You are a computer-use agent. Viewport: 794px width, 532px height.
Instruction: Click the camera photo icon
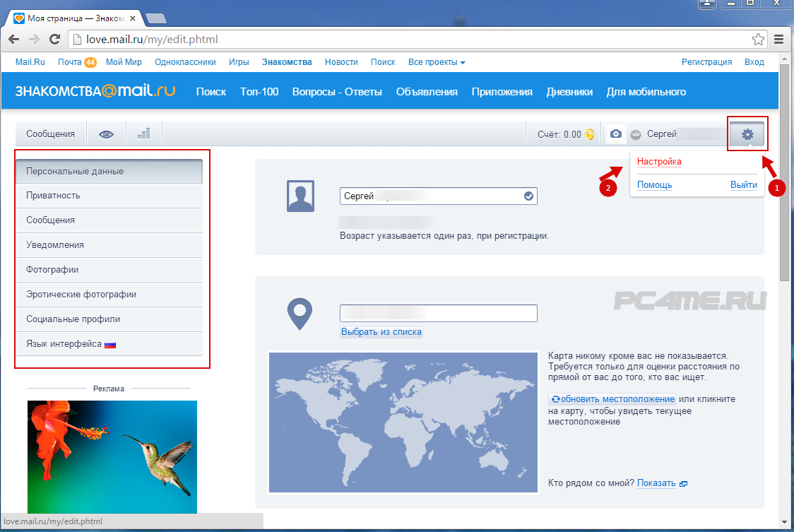(x=616, y=134)
